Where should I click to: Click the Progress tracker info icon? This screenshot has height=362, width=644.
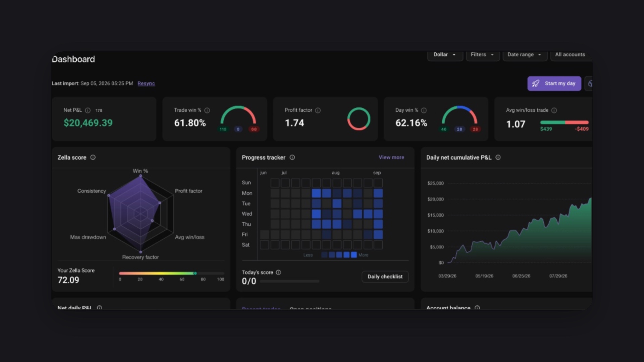[292, 157]
